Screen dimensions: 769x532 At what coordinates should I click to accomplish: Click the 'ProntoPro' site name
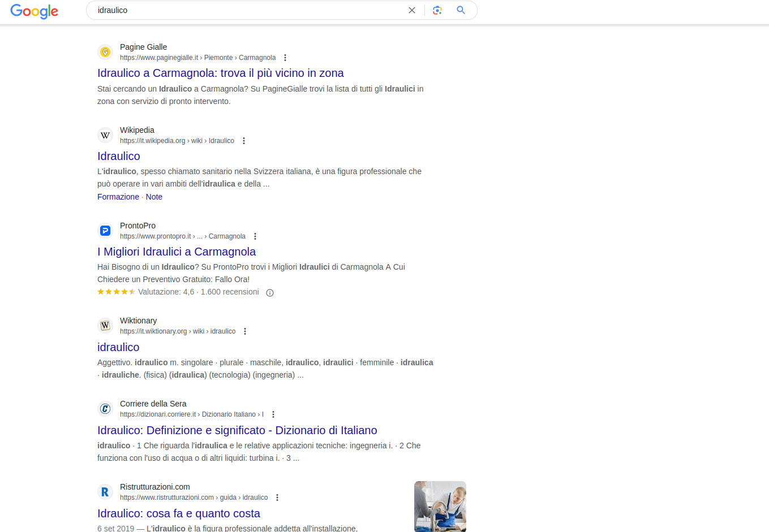138,226
